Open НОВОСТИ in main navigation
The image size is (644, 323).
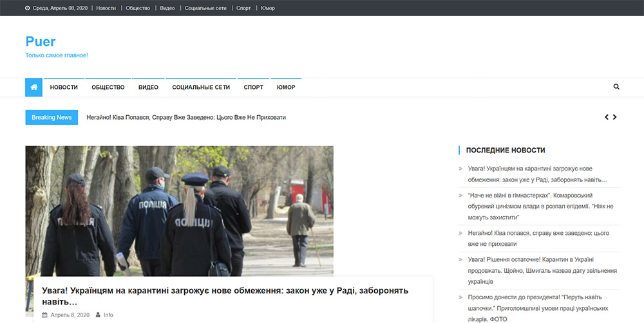click(64, 88)
